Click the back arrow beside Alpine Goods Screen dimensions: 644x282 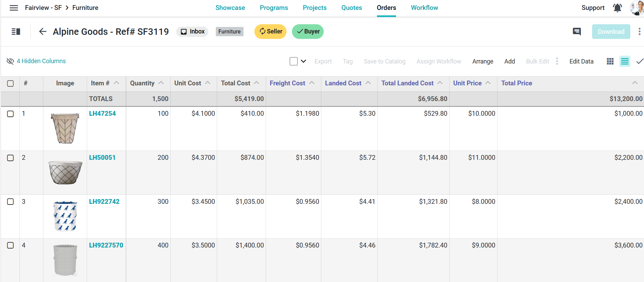point(43,32)
